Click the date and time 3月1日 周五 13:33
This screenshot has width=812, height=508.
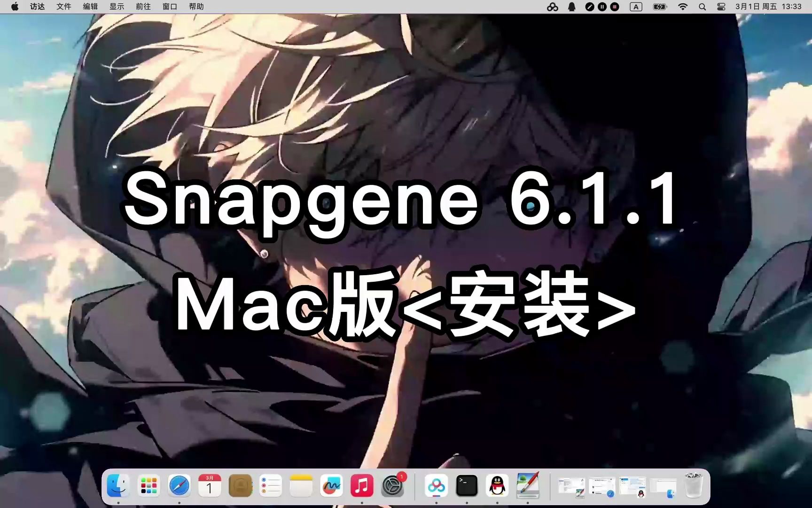click(x=768, y=7)
